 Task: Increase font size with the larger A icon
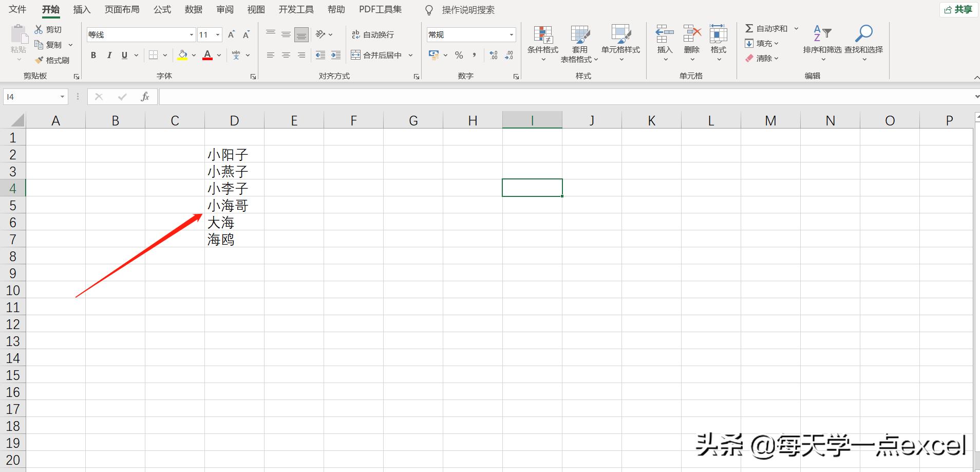click(231, 34)
